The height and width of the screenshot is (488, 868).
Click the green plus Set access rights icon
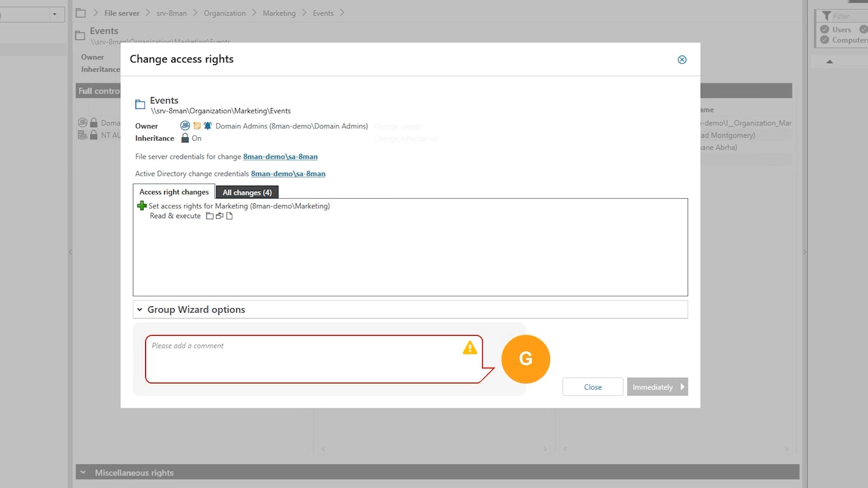click(x=142, y=206)
